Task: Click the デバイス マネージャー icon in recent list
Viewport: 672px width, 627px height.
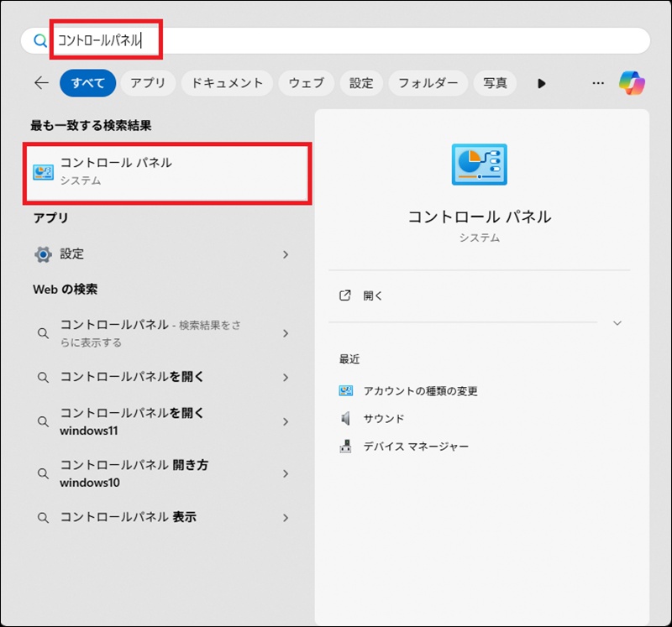Action: (x=345, y=447)
